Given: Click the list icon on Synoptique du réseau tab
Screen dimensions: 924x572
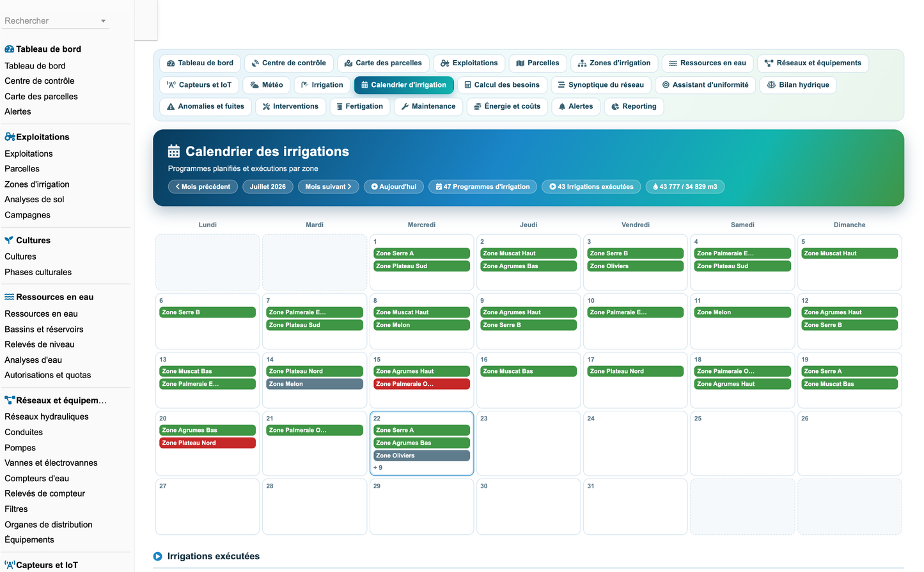Looking at the screenshot, I should point(561,85).
